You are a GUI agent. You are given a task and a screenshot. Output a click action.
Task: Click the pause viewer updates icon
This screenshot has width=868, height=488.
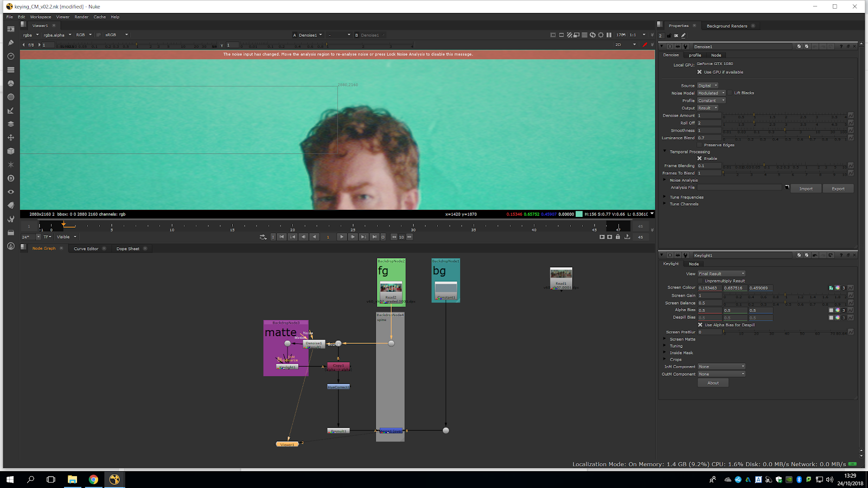coord(609,35)
